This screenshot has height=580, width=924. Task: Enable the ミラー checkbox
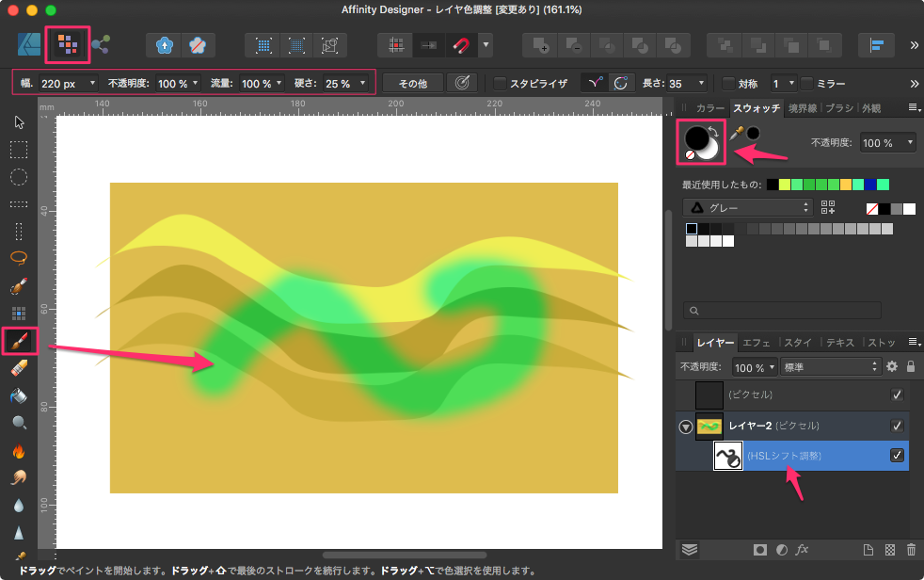tap(806, 83)
